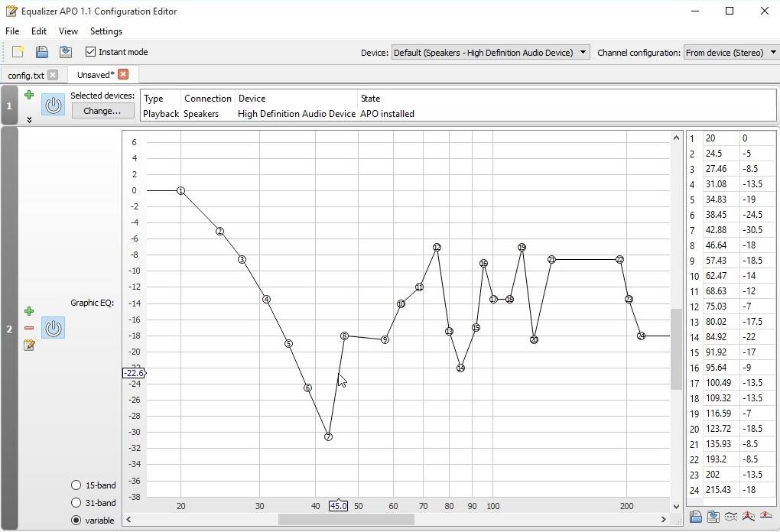Create a new config file via toolbar
The width and height of the screenshot is (780, 532).
point(18,52)
